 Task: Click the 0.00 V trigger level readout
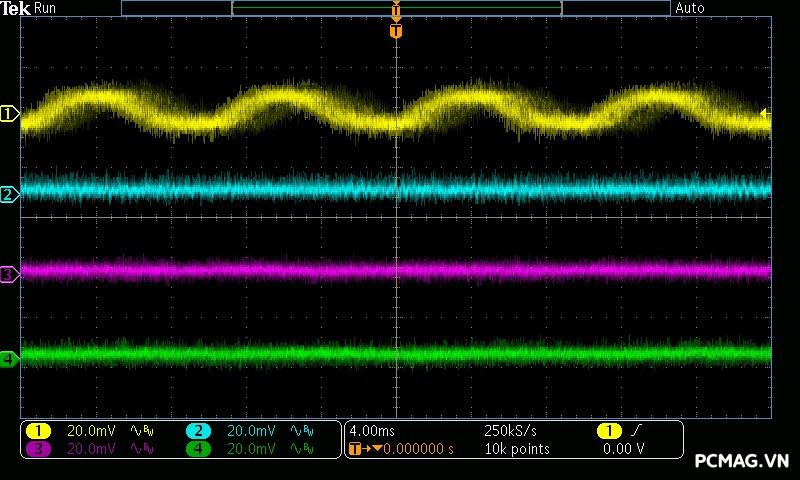point(623,449)
